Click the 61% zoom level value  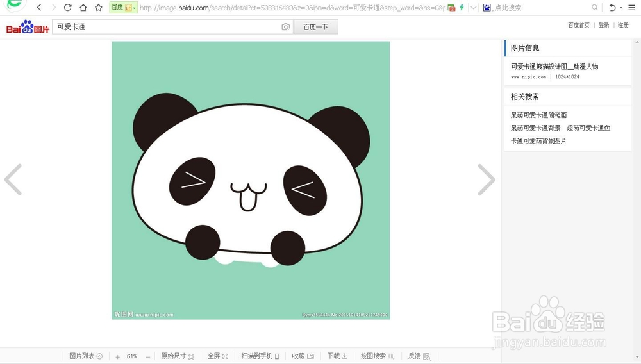point(131,356)
